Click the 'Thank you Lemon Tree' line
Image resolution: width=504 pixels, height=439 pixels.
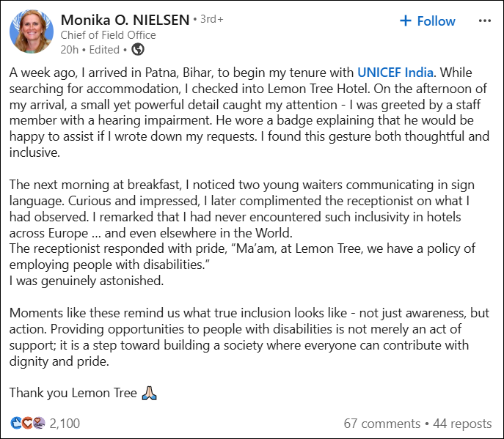click(x=73, y=393)
